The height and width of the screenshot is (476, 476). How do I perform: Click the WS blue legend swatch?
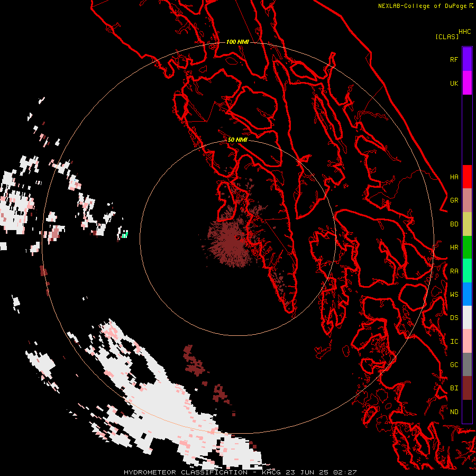click(x=467, y=294)
